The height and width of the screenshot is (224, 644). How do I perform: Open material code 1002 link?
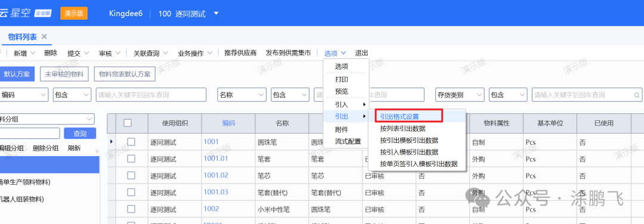(211, 209)
